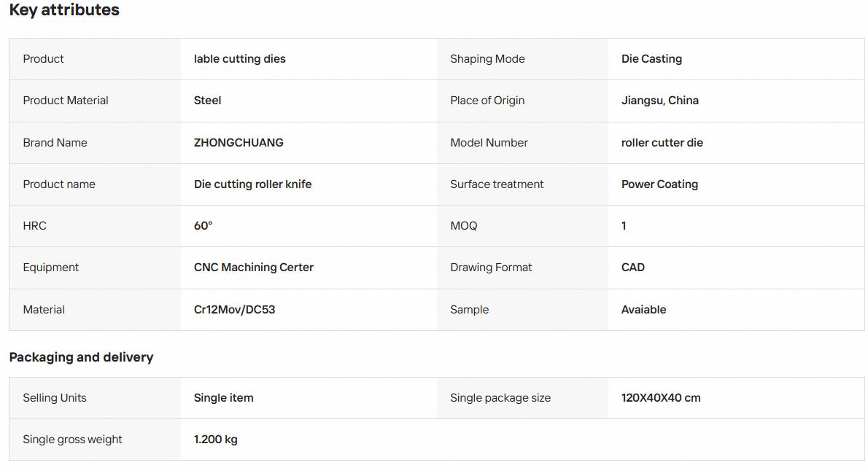This screenshot has width=868, height=468.
Task: Click the MOQ label cell
Action: point(522,226)
